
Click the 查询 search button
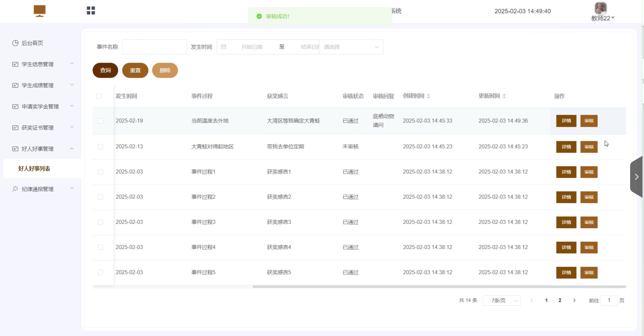pos(105,70)
